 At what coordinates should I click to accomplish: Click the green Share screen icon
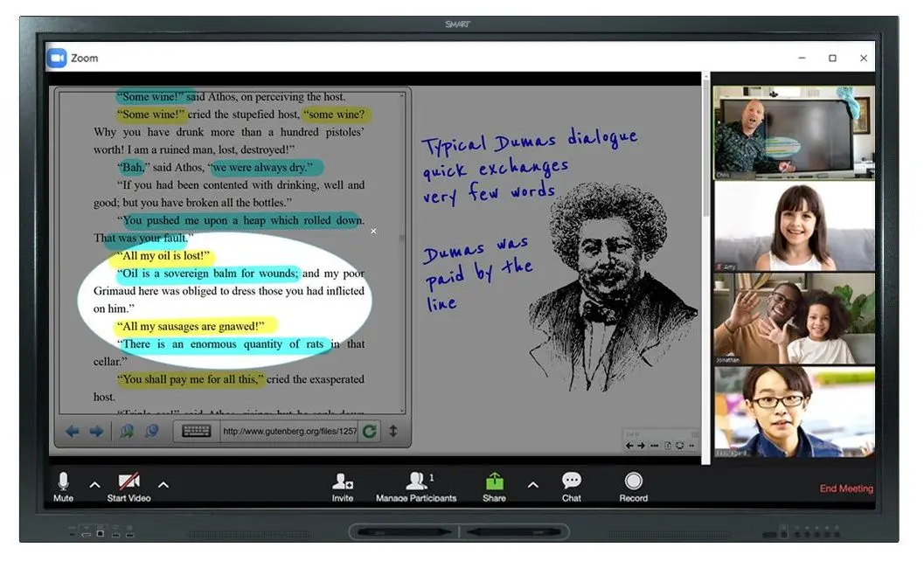pos(494,481)
